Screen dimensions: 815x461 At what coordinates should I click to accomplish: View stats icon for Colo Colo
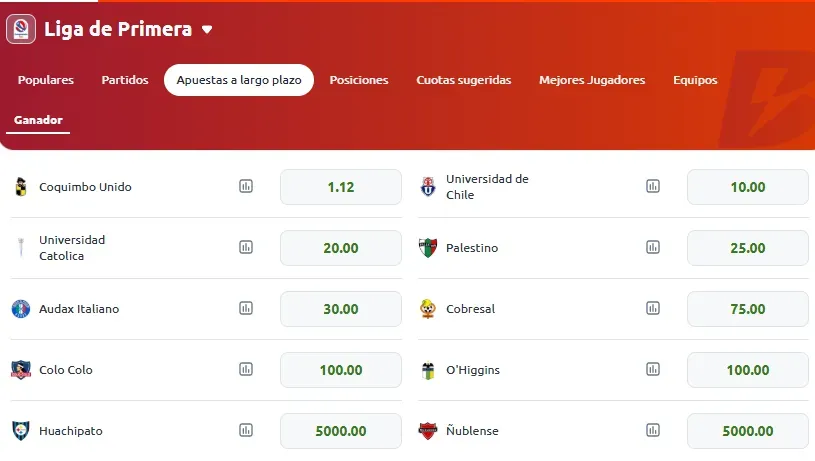tap(246, 370)
